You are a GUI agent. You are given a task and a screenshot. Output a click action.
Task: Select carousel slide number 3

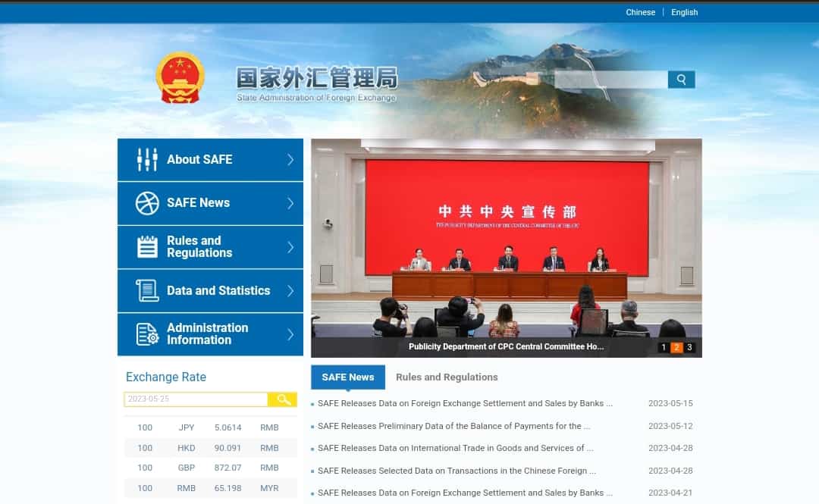[689, 347]
